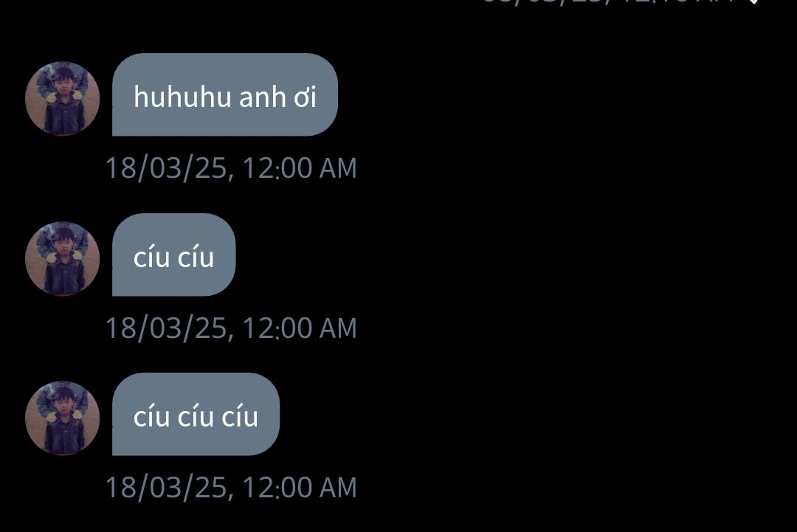
Task: Tap timestamp below "cíu cíu cíu" bubble
Action: (x=231, y=487)
